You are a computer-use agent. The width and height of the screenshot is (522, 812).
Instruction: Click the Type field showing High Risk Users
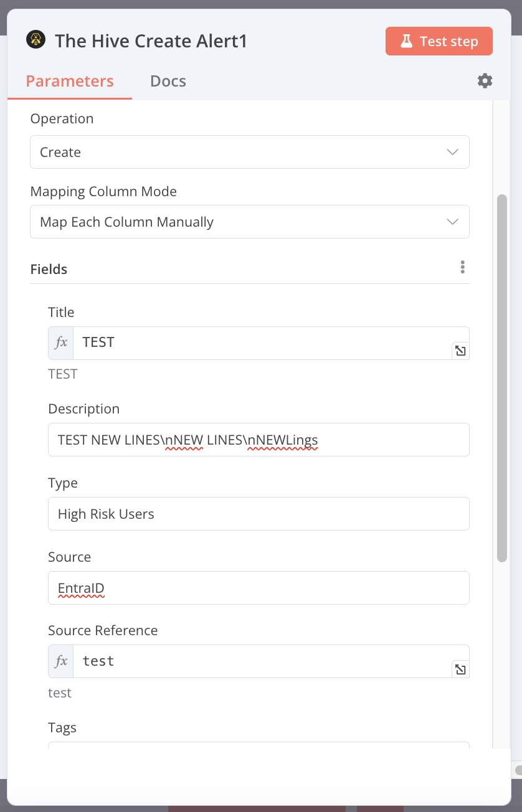click(259, 514)
